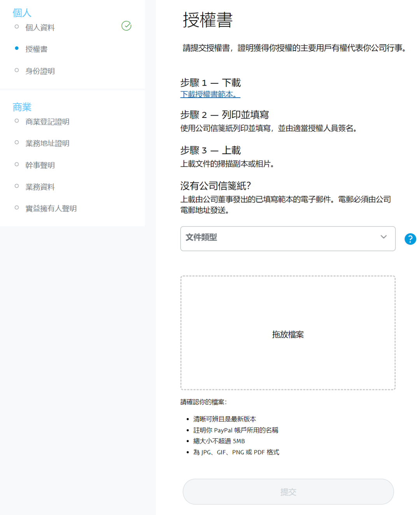Click the 步驟 2 — 列印並填寫 heading
Image resolution: width=420 pixels, height=515 pixels.
[224, 114]
